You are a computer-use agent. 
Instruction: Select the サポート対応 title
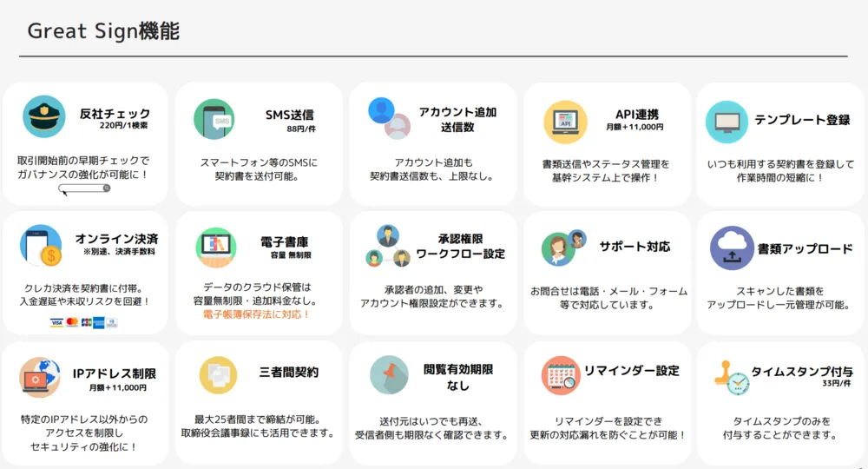click(635, 247)
